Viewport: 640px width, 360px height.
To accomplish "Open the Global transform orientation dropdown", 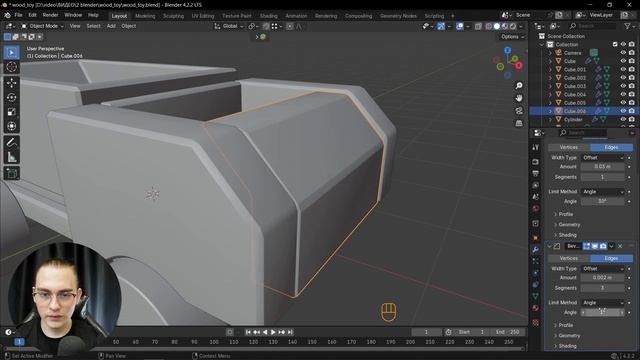I will 229,26.
